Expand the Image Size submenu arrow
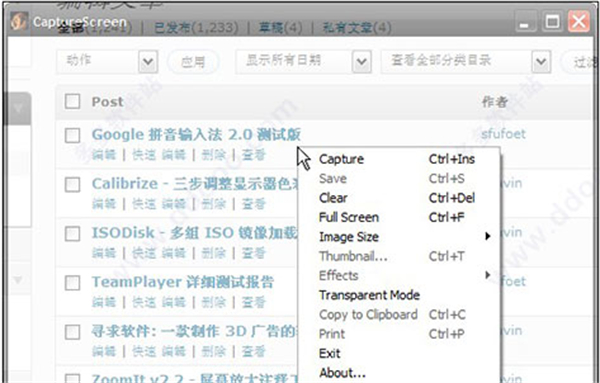Screen dimensions: 600x383 pyautogui.click(x=488, y=236)
